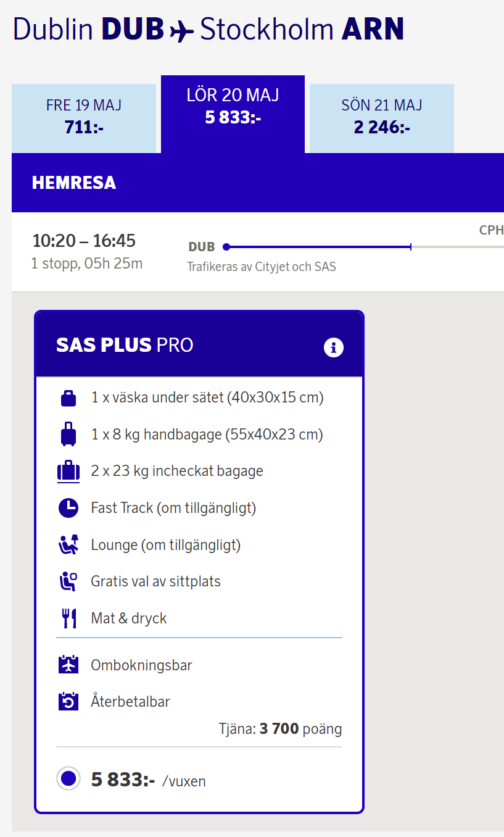Click the Mat & dryck cutlery icon
Screen dimensions: 504x837
68,618
